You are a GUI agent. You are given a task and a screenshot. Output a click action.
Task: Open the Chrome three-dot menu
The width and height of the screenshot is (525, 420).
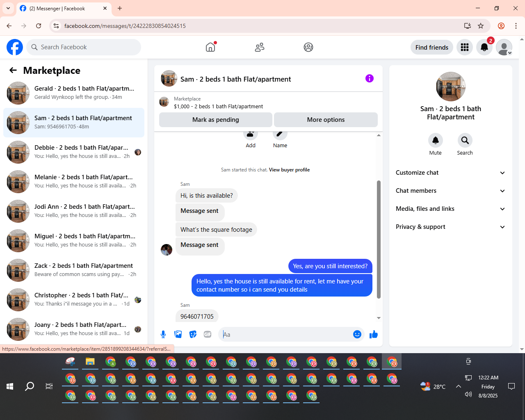(516, 26)
